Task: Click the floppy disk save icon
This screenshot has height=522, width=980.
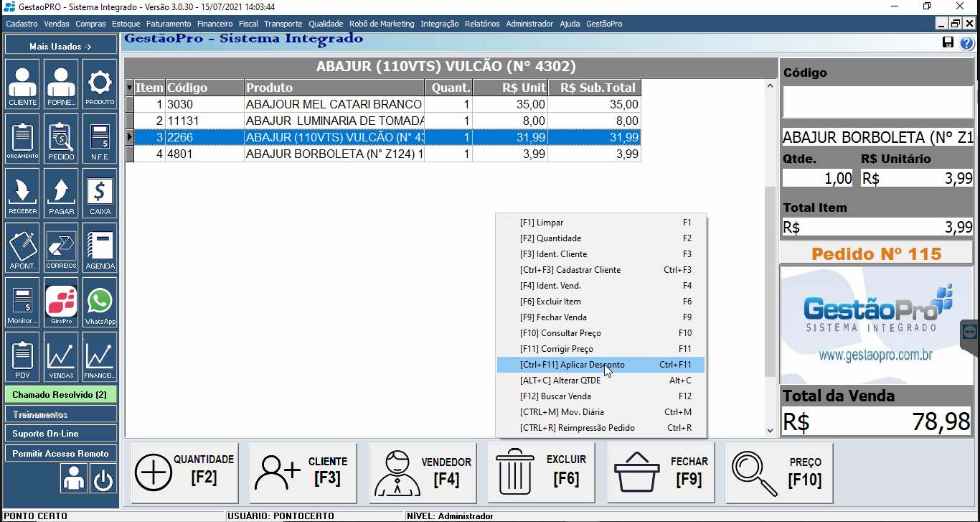Action: [x=948, y=43]
